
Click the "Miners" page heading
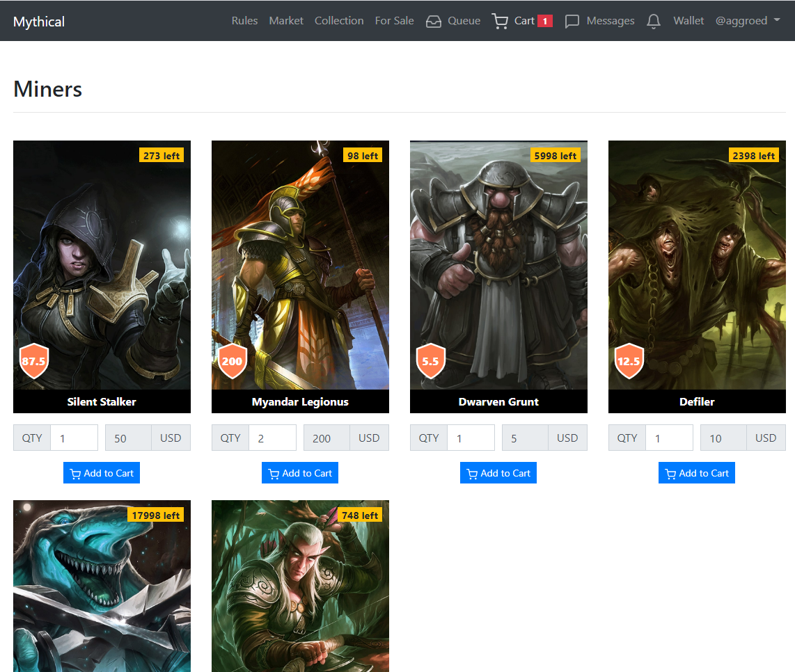point(47,89)
